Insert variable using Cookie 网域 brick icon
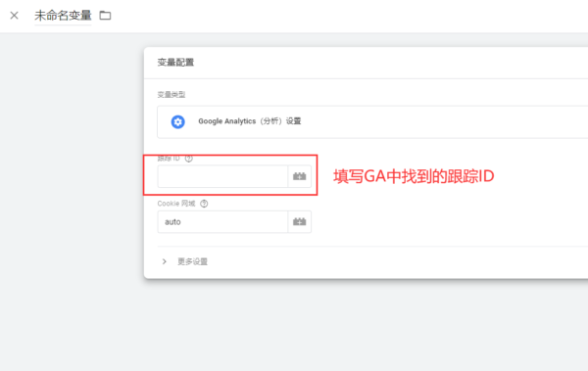The width and height of the screenshot is (588, 371). pyautogui.click(x=299, y=222)
